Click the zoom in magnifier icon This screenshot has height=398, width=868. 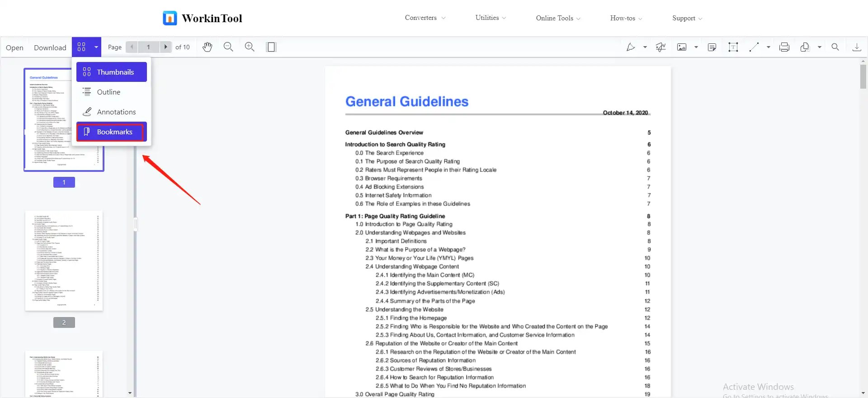(x=250, y=47)
